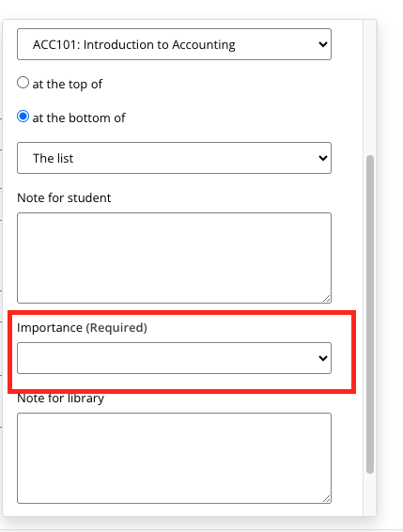Select the "at the bottom of" radio button

point(23,117)
